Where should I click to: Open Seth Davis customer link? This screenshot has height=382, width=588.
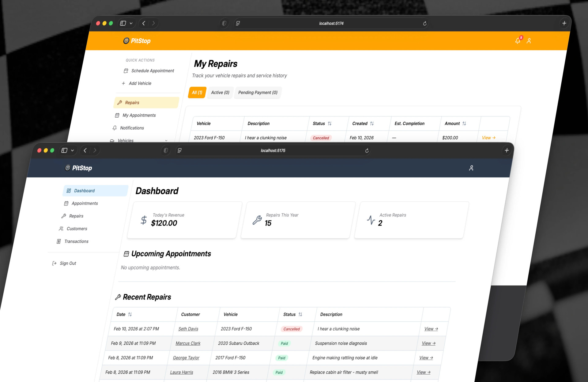pos(188,329)
